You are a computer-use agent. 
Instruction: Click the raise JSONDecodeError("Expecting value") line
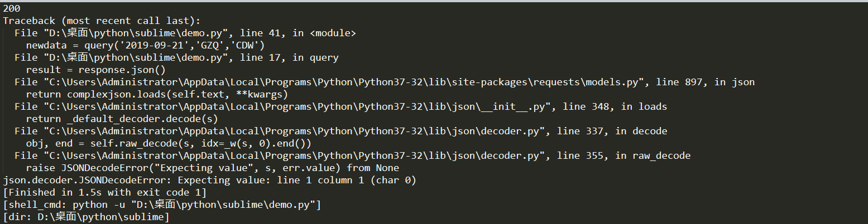(213, 168)
